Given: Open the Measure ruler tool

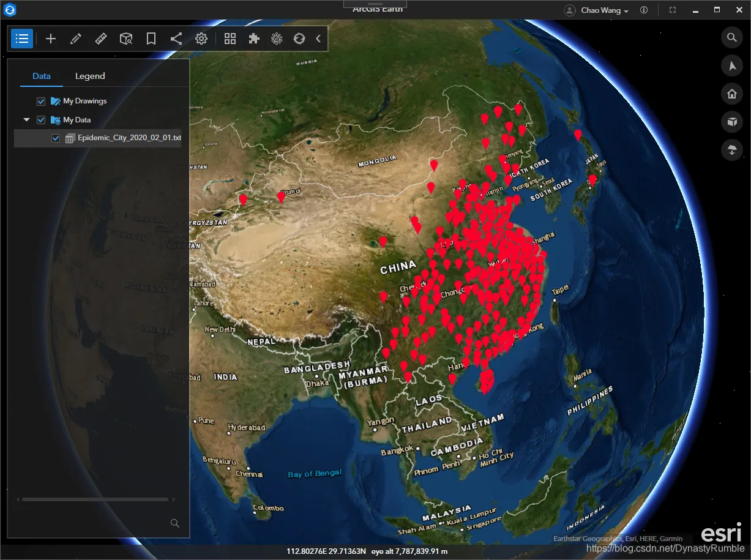Looking at the screenshot, I should click(101, 39).
